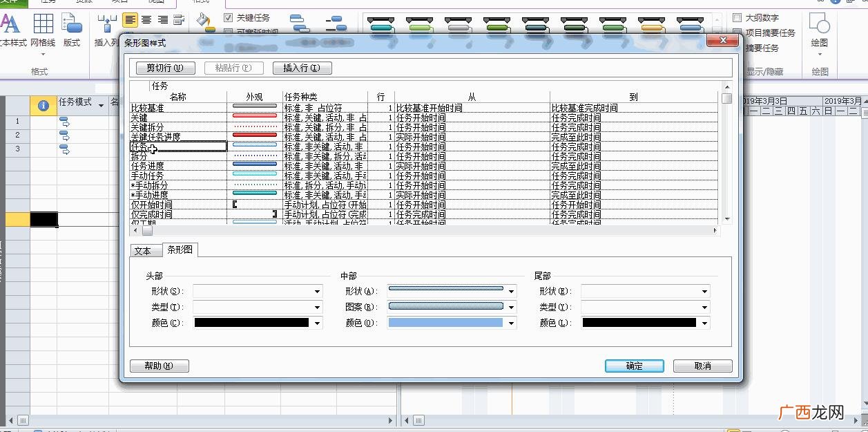
Task: Choose the rightmost blue Gantt style thumbnail
Action: tap(691, 26)
